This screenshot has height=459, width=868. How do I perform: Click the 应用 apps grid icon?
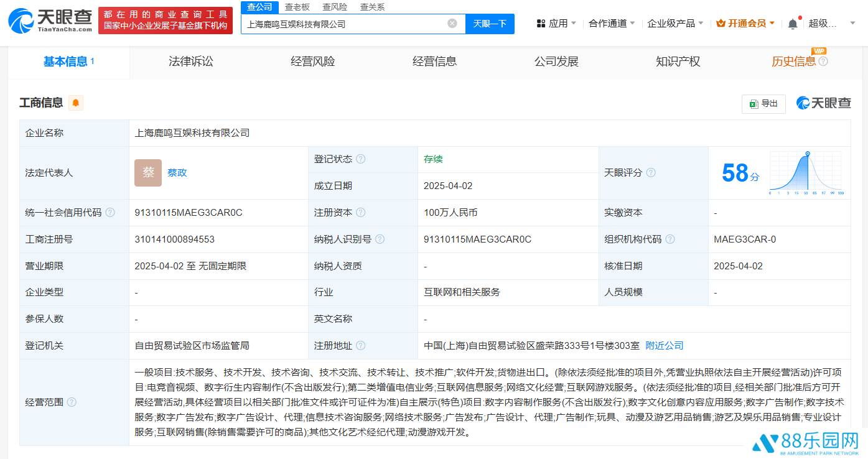[x=540, y=22]
